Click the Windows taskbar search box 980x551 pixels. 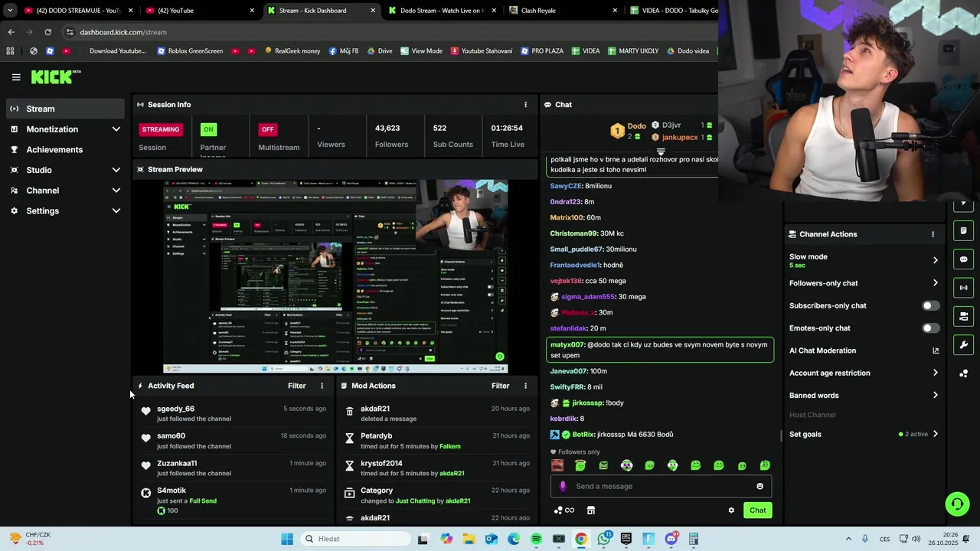pos(354,539)
